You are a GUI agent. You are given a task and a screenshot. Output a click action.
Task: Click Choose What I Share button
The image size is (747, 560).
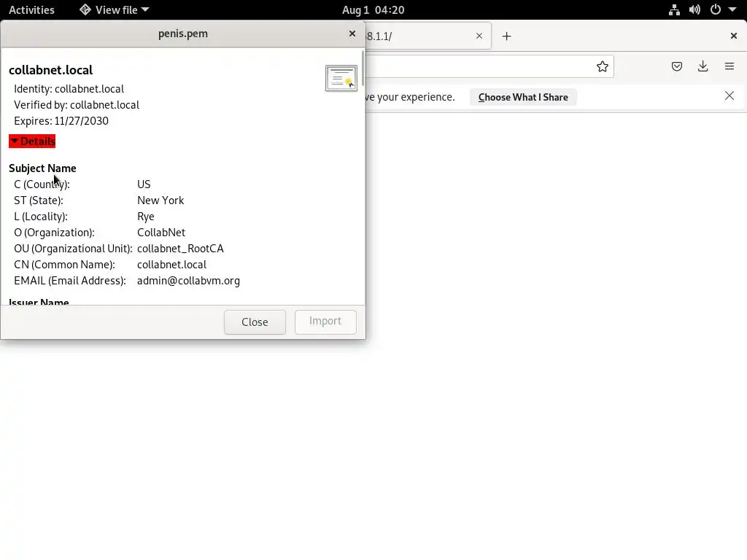[523, 97]
